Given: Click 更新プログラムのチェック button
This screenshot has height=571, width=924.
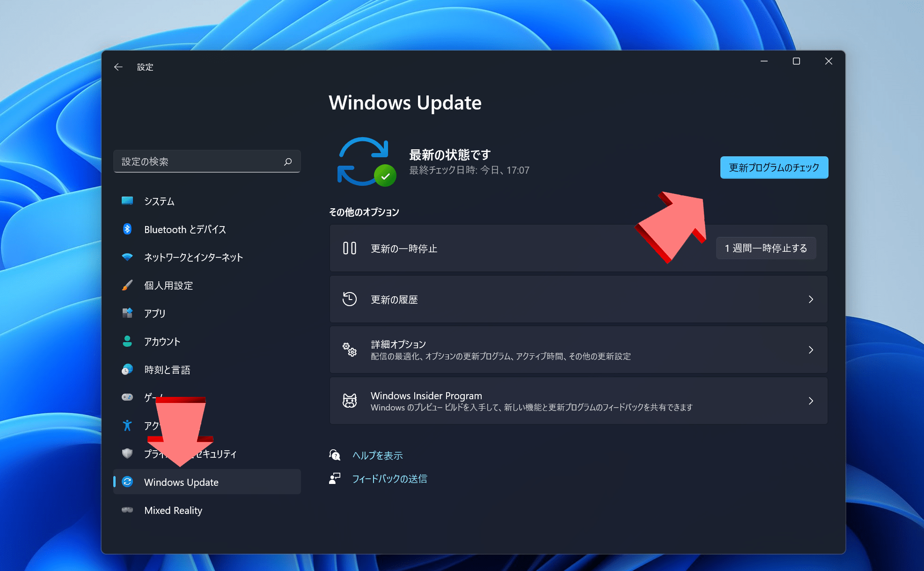Looking at the screenshot, I should [x=774, y=168].
